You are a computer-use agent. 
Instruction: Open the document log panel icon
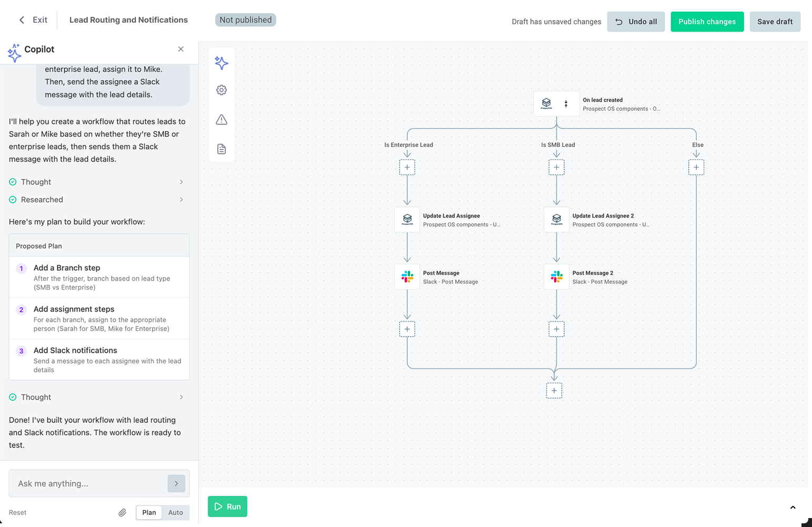(x=222, y=149)
